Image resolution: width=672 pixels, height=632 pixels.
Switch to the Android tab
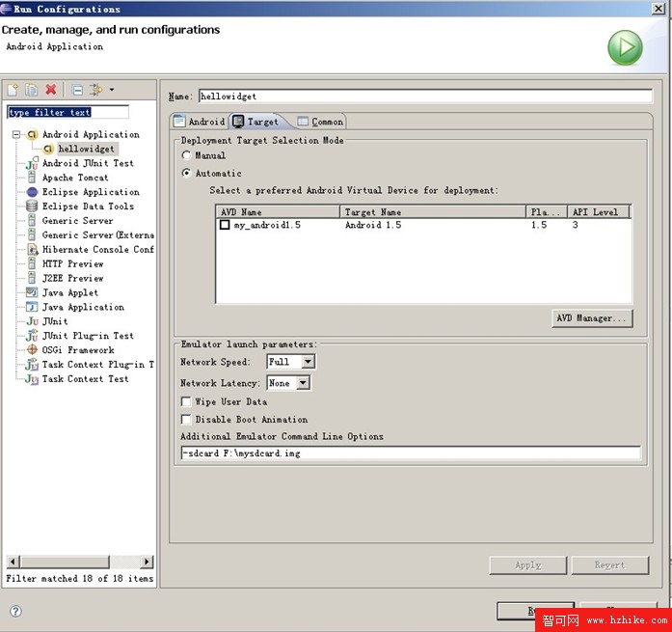coord(199,122)
